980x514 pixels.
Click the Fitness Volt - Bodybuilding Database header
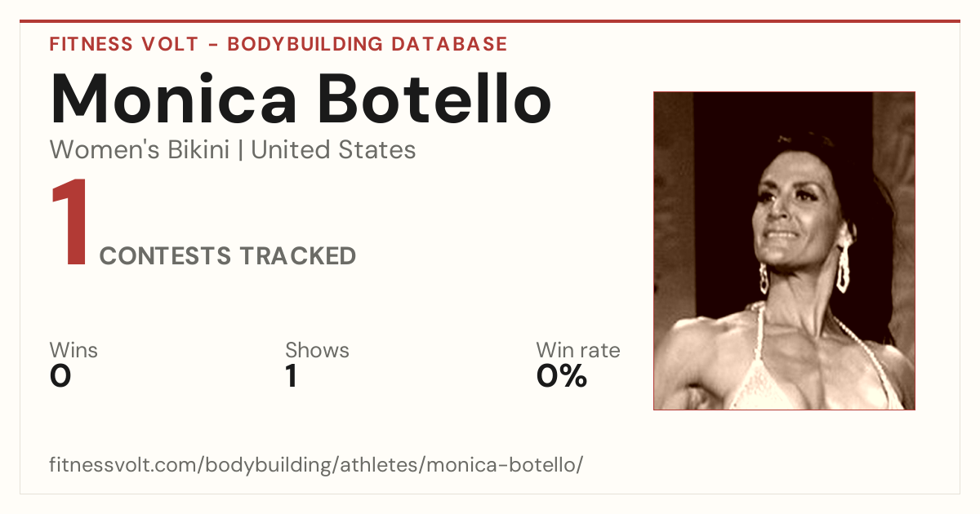[x=278, y=44]
